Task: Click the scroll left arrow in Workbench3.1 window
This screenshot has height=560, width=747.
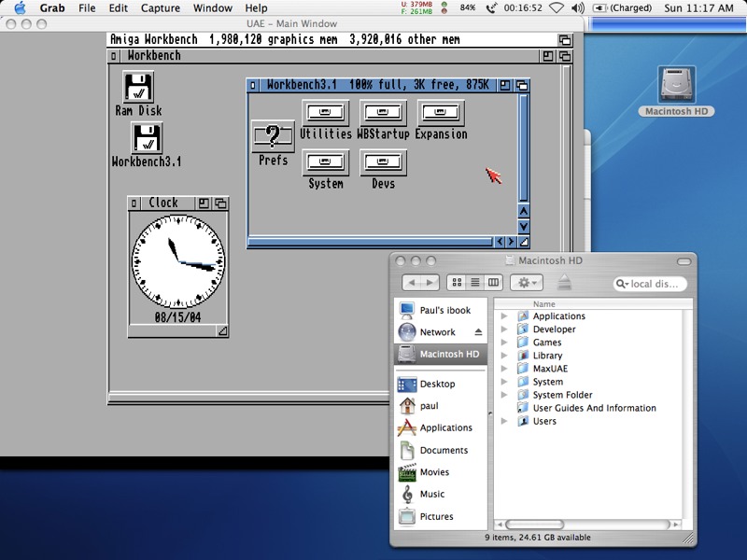Action: pos(500,242)
